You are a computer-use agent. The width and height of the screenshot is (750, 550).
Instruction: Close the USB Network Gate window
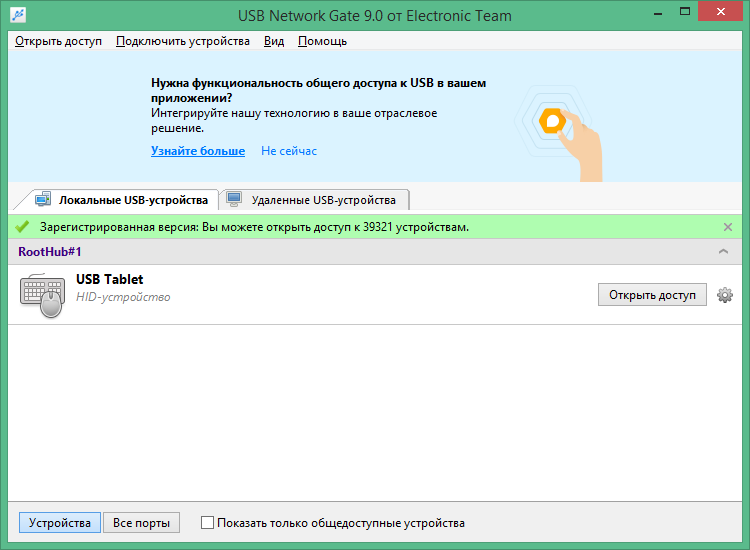click(x=721, y=11)
